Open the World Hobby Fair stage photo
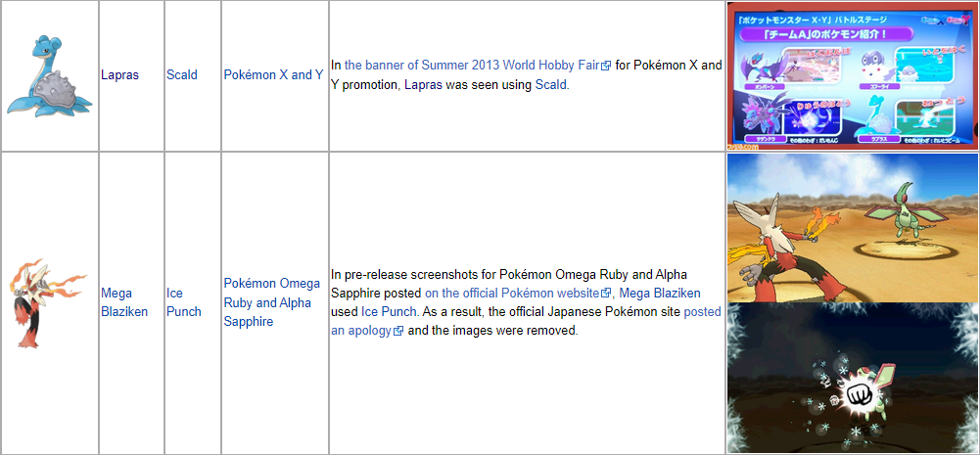 pos(852,75)
